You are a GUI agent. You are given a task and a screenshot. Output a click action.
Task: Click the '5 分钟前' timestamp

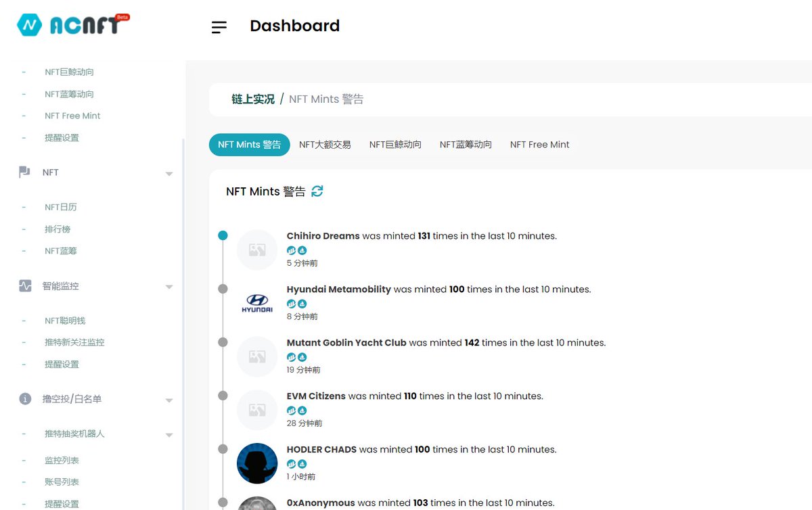click(x=302, y=263)
